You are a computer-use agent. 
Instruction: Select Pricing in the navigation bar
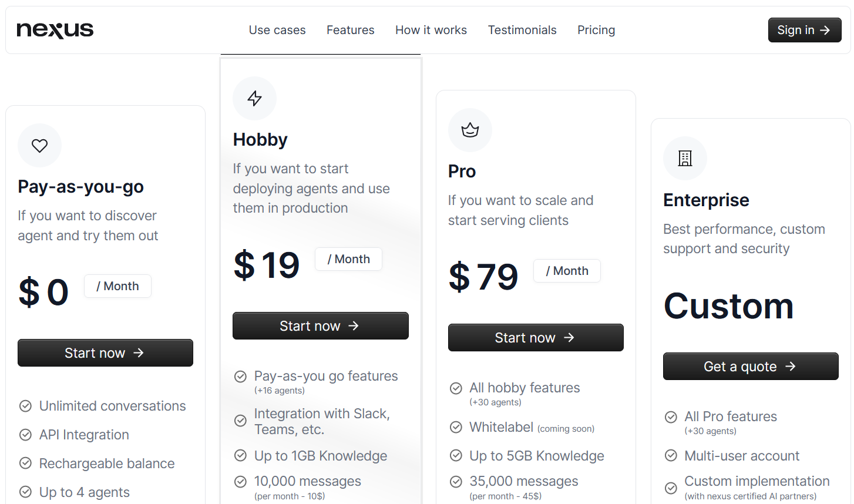click(596, 30)
